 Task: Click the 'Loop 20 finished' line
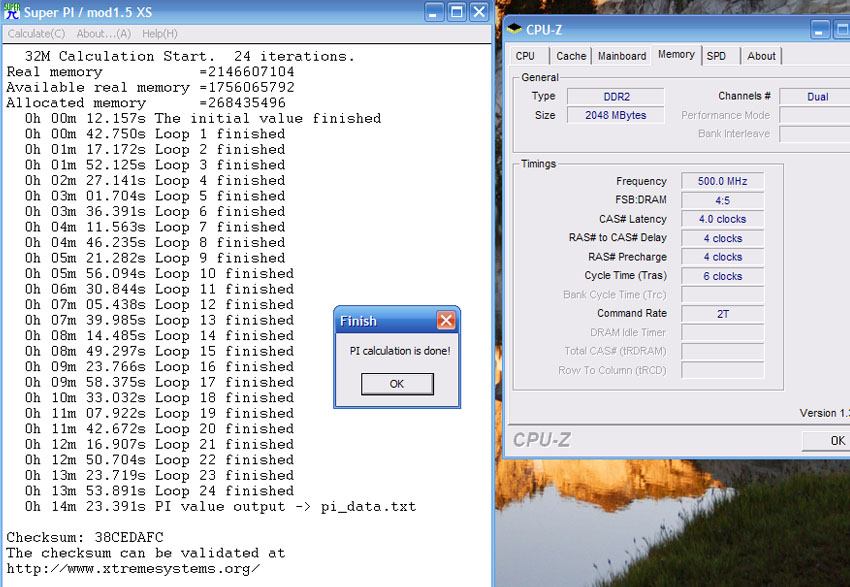click(159, 429)
